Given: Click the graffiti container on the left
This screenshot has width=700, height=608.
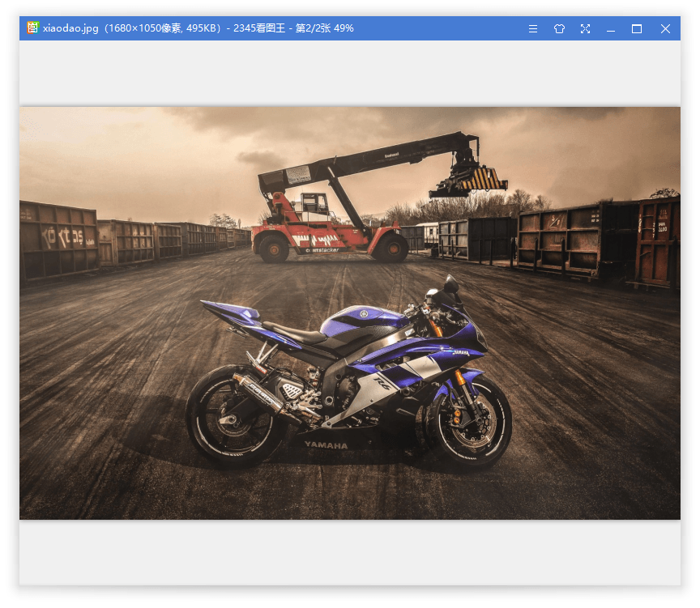Looking at the screenshot, I should [x=58, y=240].
